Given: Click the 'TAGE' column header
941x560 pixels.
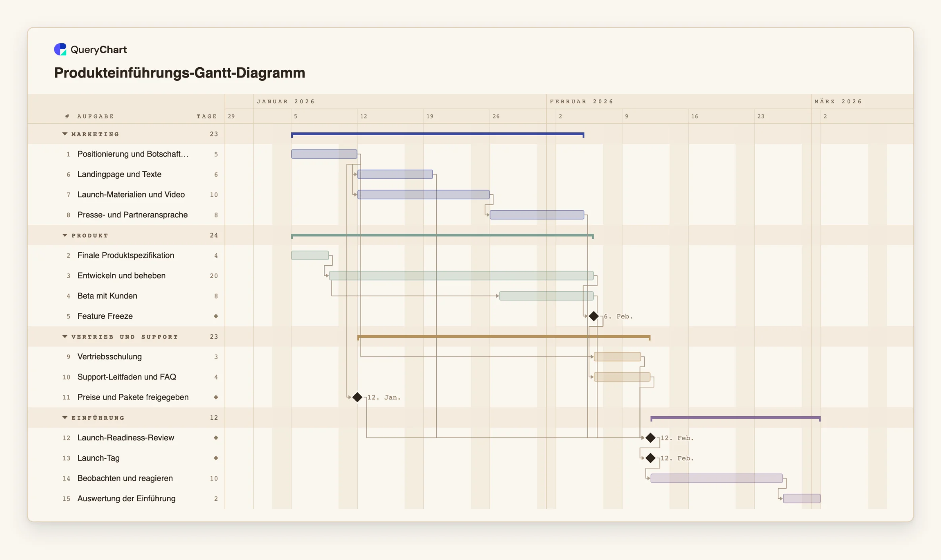Looking at the screenshot, I should [x=207, y=116].
